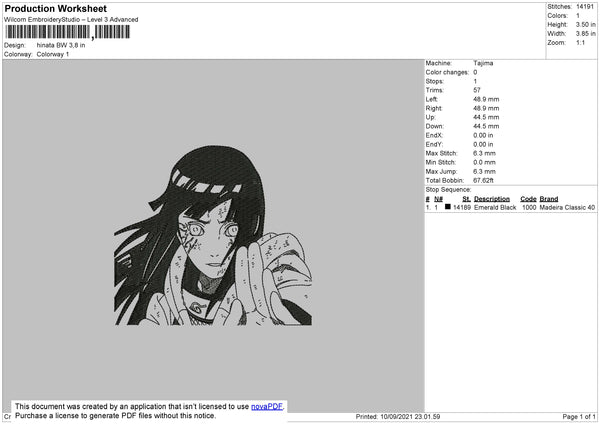Select the Colors value 1
Image resolution: width=600 pixels, height=424 pixels.
578,16
